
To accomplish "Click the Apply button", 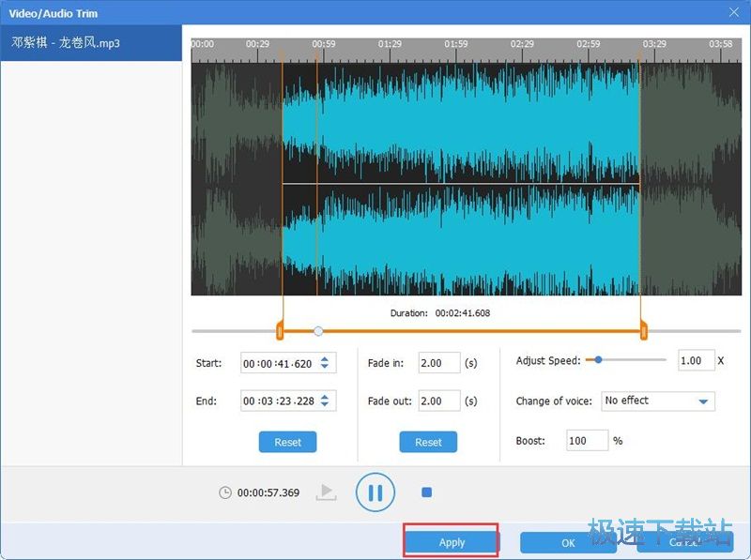I will (452, 542).
